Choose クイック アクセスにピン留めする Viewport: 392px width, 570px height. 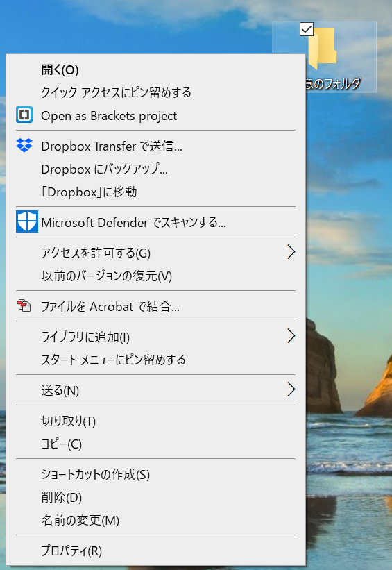point(156,92)
